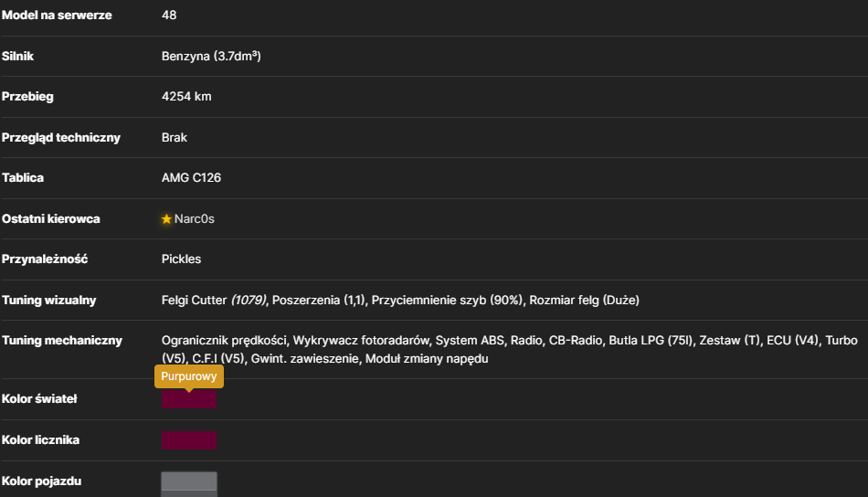Click the Kolor licznika swatch

point(189,440)
